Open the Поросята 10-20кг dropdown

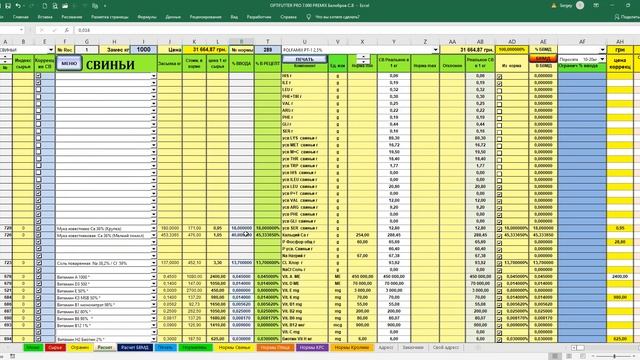[x=602, y=59]
